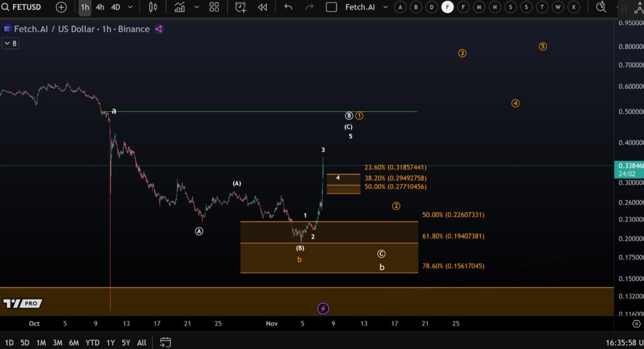Select the YTD date range
The image size is (644, 349).
coord(92,343)
